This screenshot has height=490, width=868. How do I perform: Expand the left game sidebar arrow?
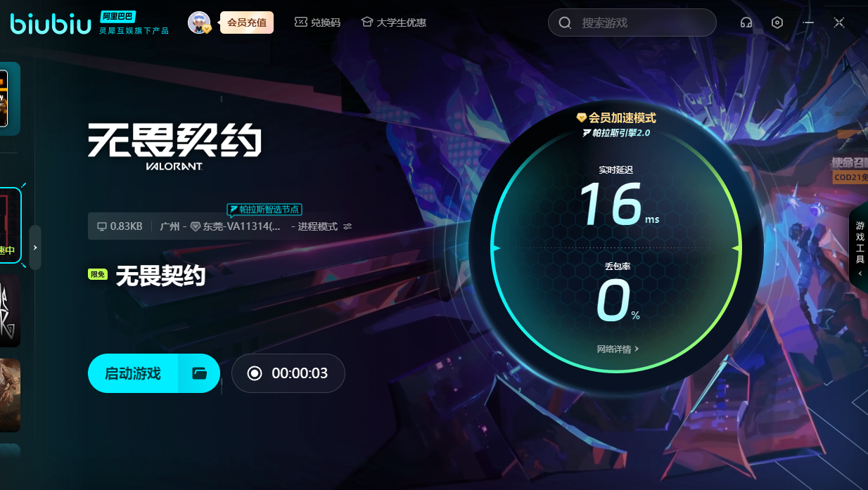(35, 247)
